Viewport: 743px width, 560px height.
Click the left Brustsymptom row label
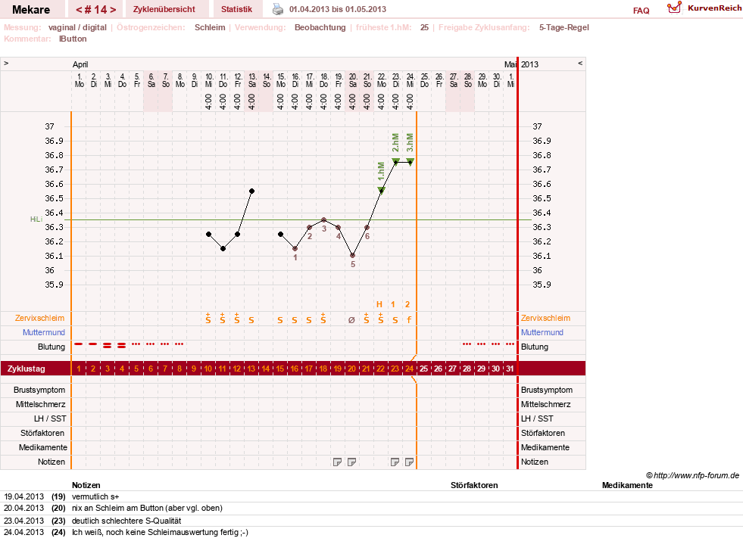pos(39,390)
